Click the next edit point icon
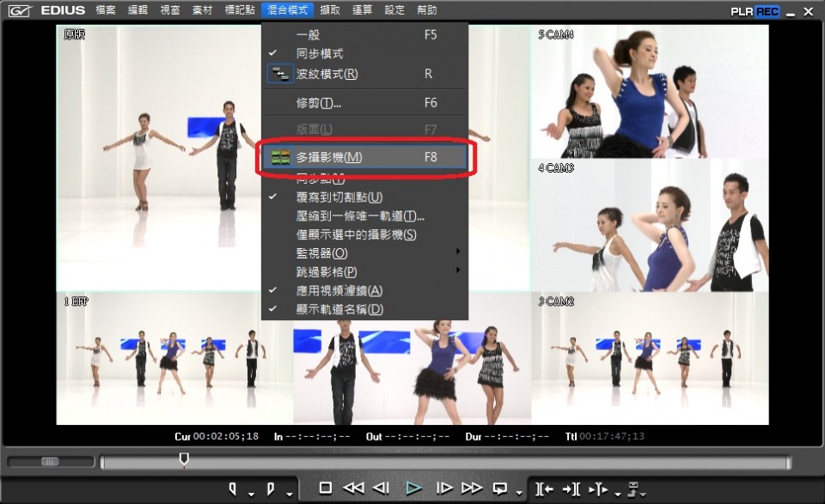This screenshot has width=825, height=504. 571,489
